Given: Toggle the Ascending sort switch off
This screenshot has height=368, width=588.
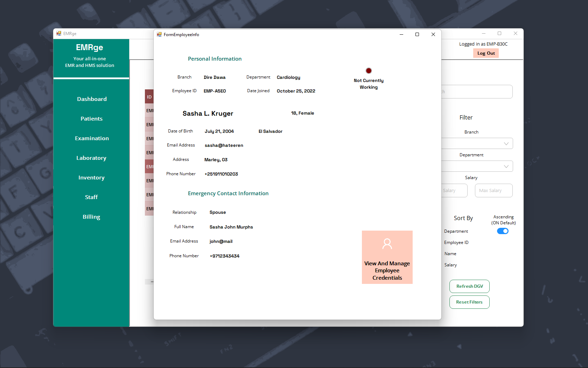Looking at the screenshot, I should click(x=503, y=231).
